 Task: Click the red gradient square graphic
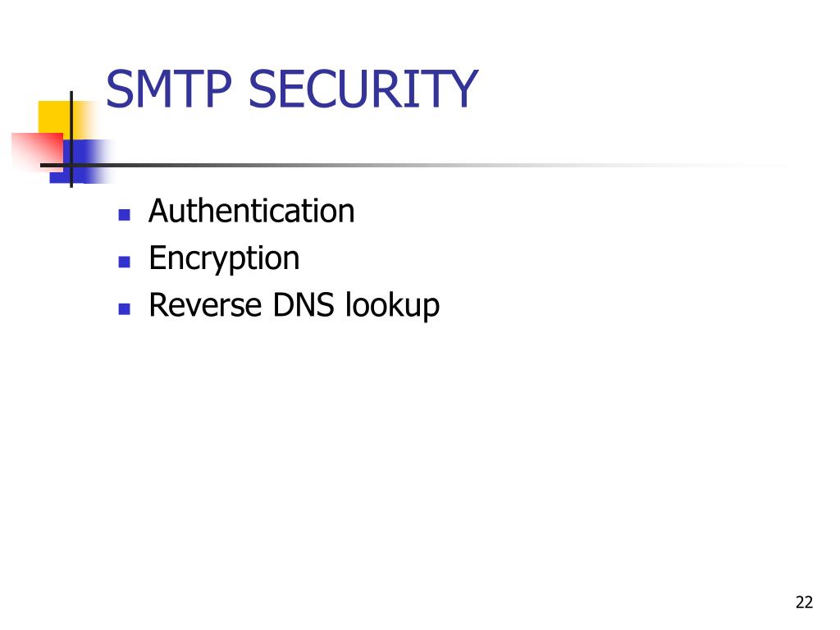pos(38,152)
